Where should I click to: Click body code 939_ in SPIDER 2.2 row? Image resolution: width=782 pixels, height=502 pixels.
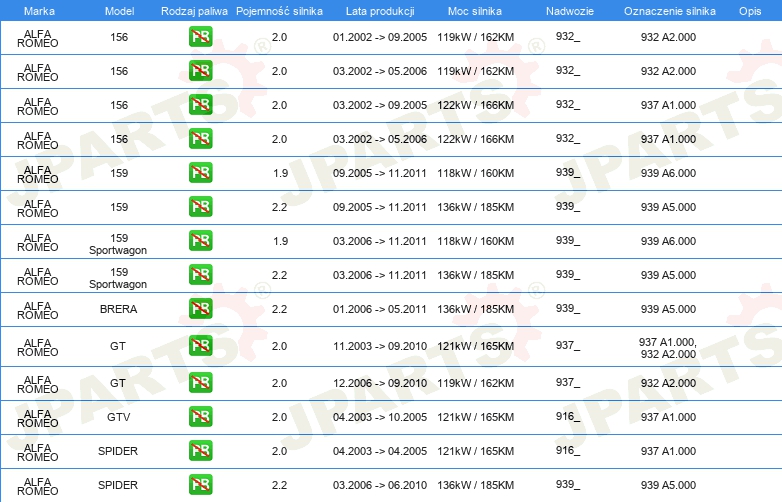568,484
